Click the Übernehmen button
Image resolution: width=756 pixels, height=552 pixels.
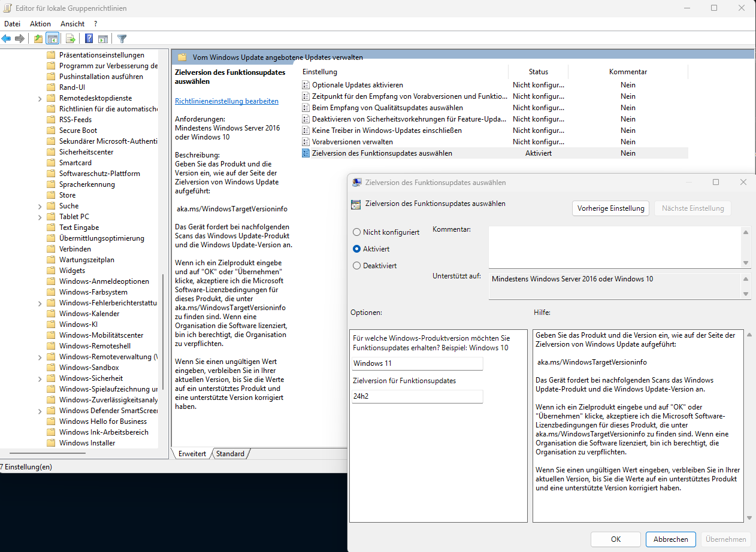click(726, 539)
